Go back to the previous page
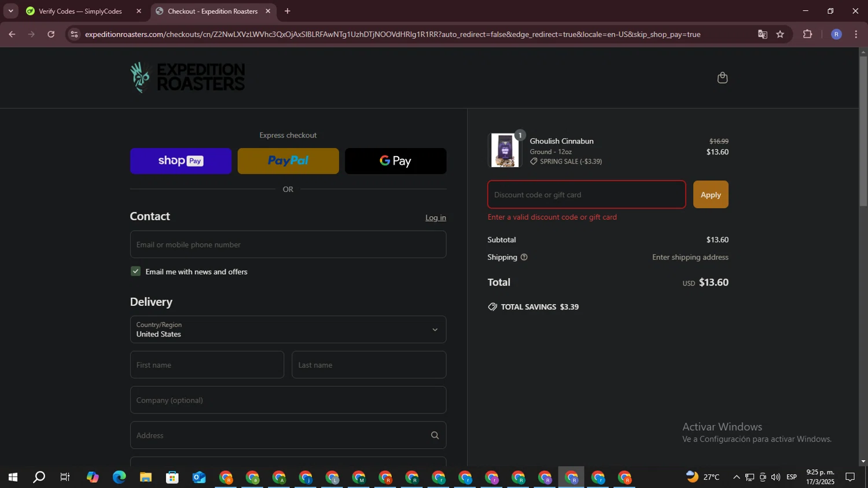This screenshot has width=868, height=488. [12, 34]
